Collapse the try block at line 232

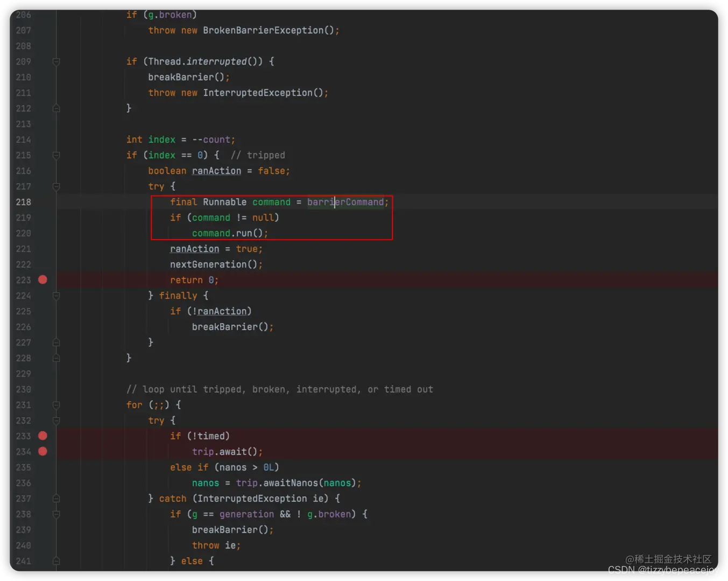coord(56,421)
